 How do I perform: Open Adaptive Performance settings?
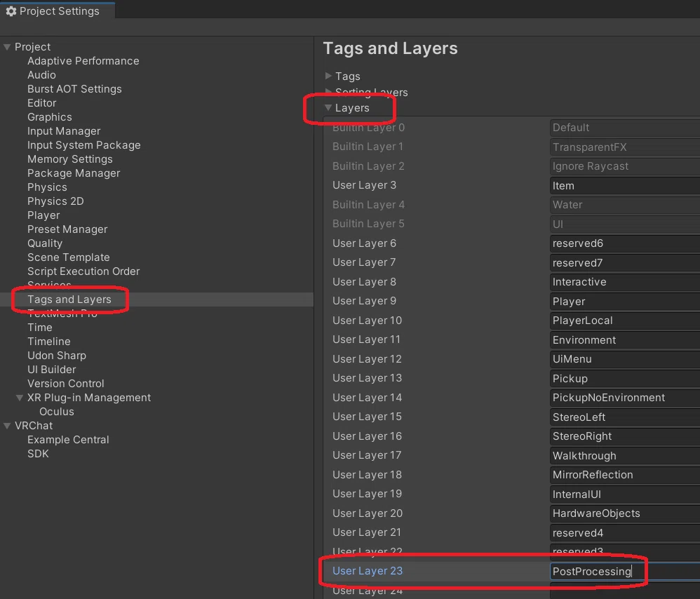[x=83, y=61]
